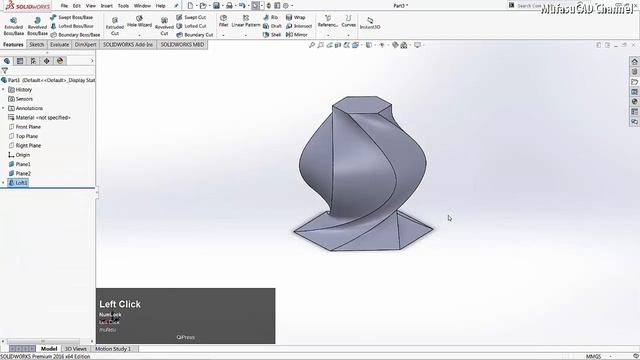Open the DimXpertManager tab icon
This screenshot has height=360, width=640.
tap(47, 61)
